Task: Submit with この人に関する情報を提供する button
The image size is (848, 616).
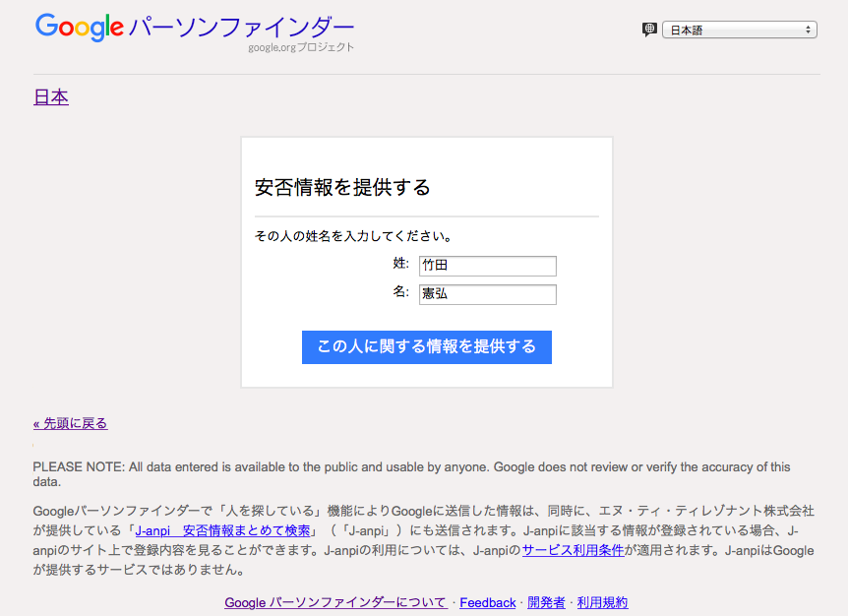Action: [x=427, y=346]
